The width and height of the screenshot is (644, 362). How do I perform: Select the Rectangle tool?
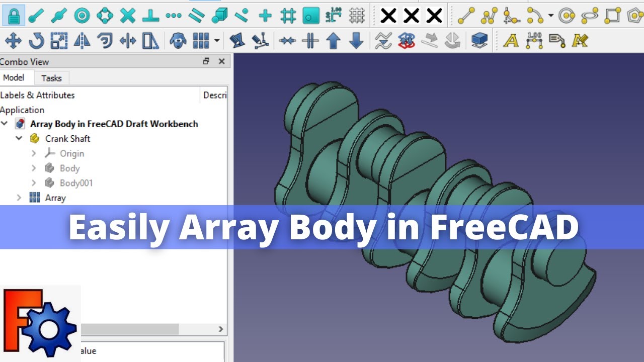[x=612, y=16]
